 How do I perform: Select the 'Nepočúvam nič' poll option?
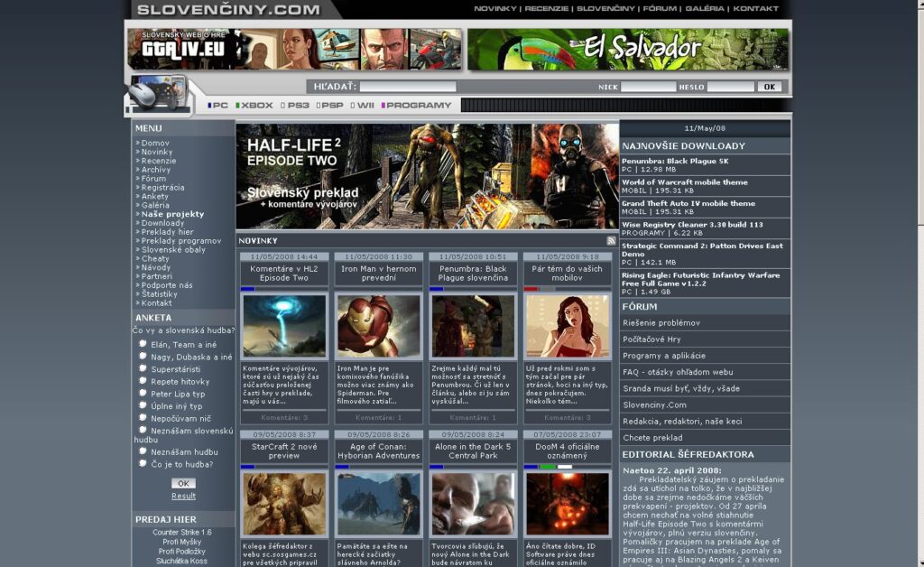143,418
